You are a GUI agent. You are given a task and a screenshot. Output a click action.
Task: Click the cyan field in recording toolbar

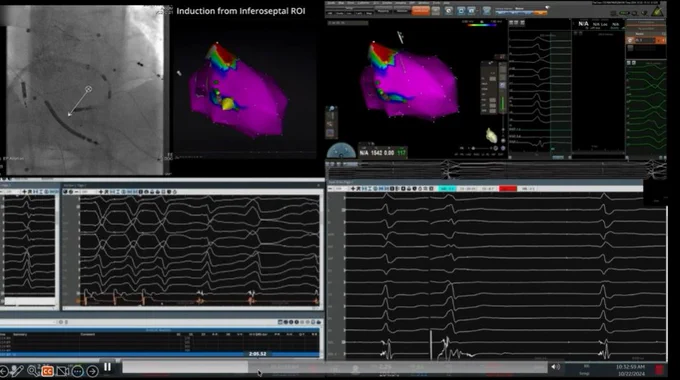point(447,189)
